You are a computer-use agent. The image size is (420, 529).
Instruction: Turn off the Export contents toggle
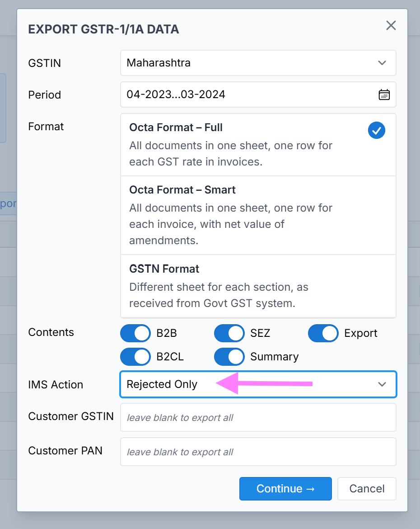coord(323,333)
